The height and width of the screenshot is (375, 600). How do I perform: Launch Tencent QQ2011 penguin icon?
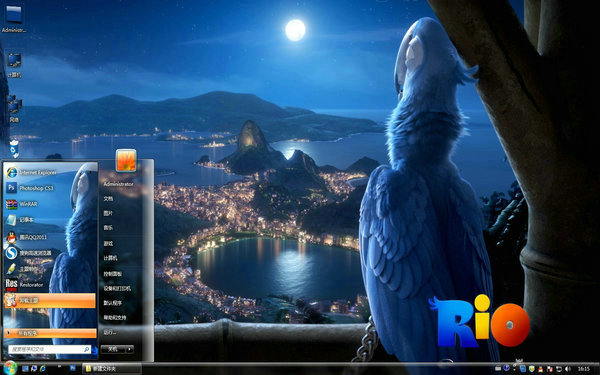click(12, 237)
